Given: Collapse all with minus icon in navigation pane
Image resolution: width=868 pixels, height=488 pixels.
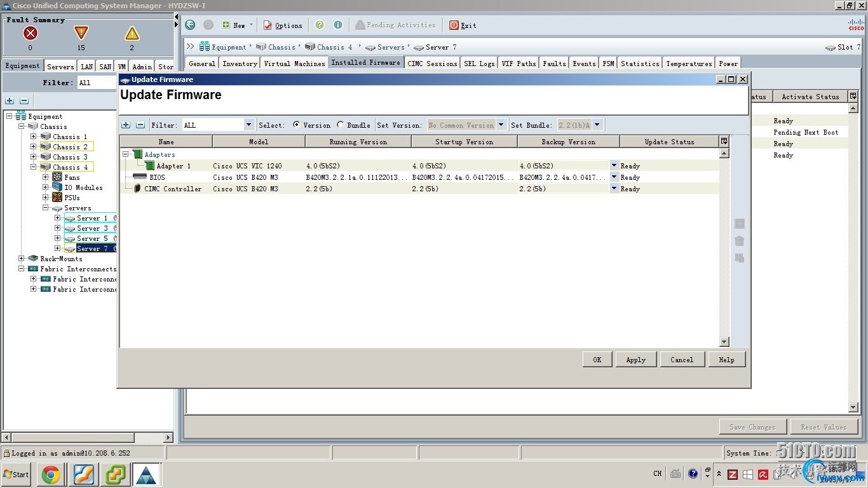Looking at the screenshot, I should (24, 100).
